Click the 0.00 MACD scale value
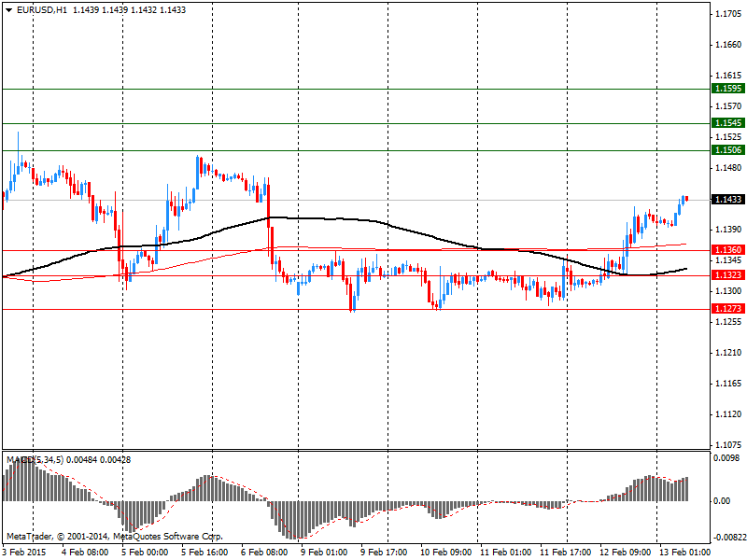 click(722, 501)
